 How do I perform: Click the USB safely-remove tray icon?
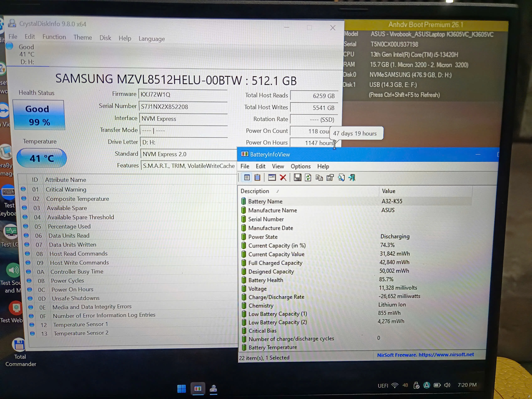tap(416, 385)
